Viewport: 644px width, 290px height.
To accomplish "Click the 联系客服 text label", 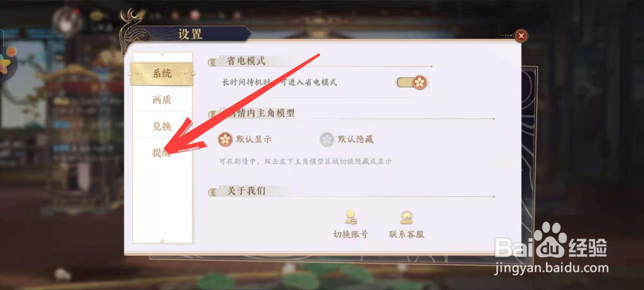I will pyautogui.click(x=407, y=234).
